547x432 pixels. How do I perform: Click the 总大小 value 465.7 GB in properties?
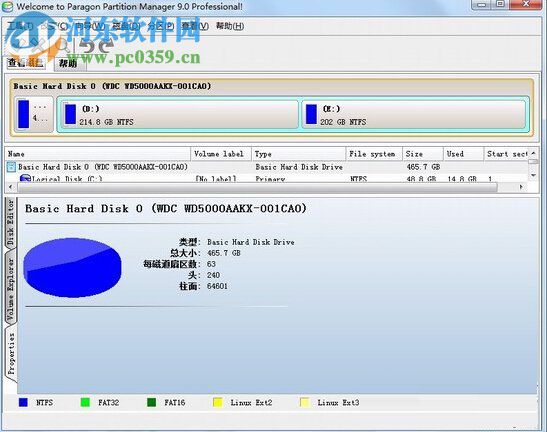(224, 253)
